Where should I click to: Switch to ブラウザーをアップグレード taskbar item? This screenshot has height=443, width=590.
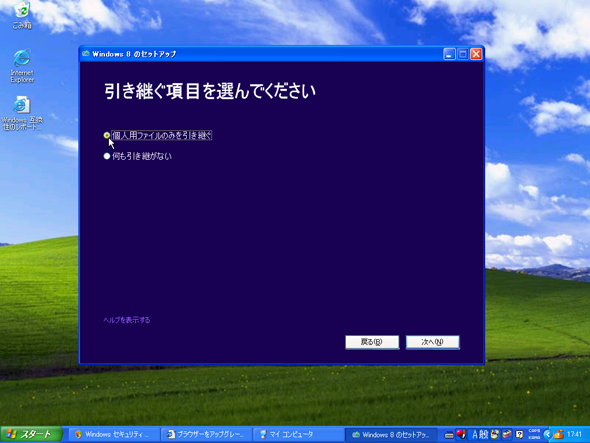coord(206,434)
